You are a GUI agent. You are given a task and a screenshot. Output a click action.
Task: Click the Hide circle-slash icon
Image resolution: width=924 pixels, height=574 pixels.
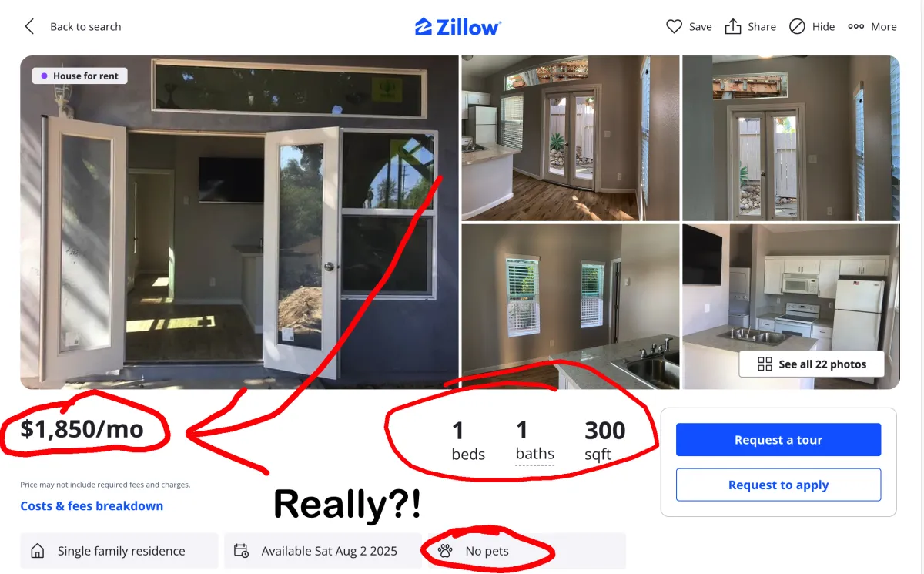[798, 26]
